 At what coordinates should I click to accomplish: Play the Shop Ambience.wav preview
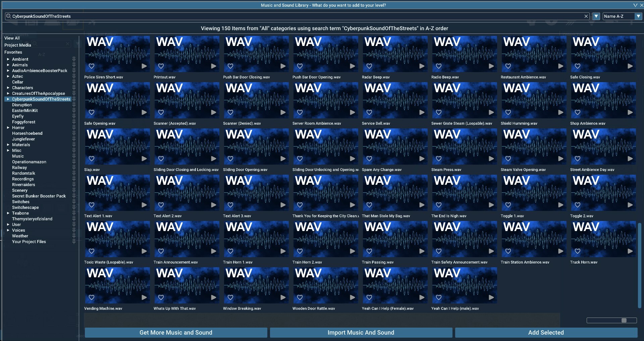[630, 112]
